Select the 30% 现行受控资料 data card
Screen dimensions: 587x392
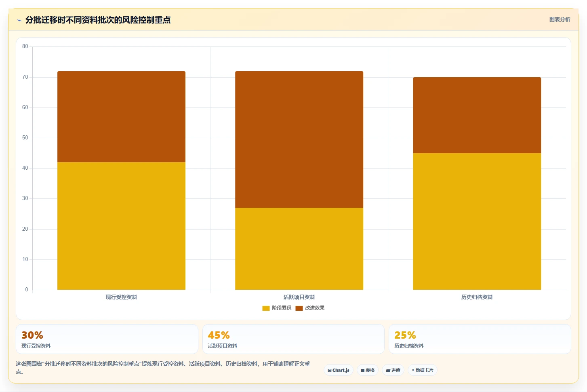tap(107, 339)
